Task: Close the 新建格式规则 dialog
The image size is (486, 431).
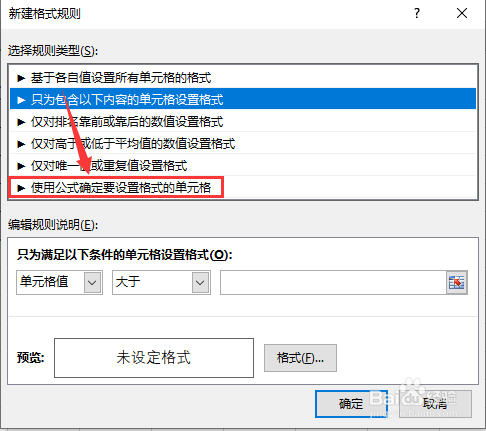Action: tap(462, 13)
